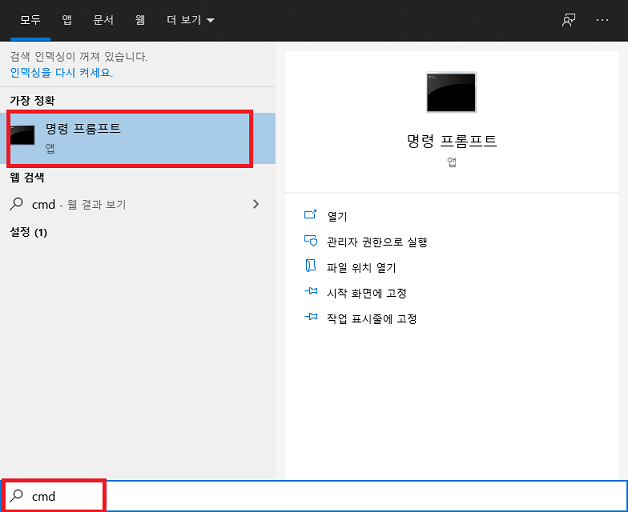Click the 열기 open-window icon
The width and height of the screenshot is (628, 512).
pos(310,215)
